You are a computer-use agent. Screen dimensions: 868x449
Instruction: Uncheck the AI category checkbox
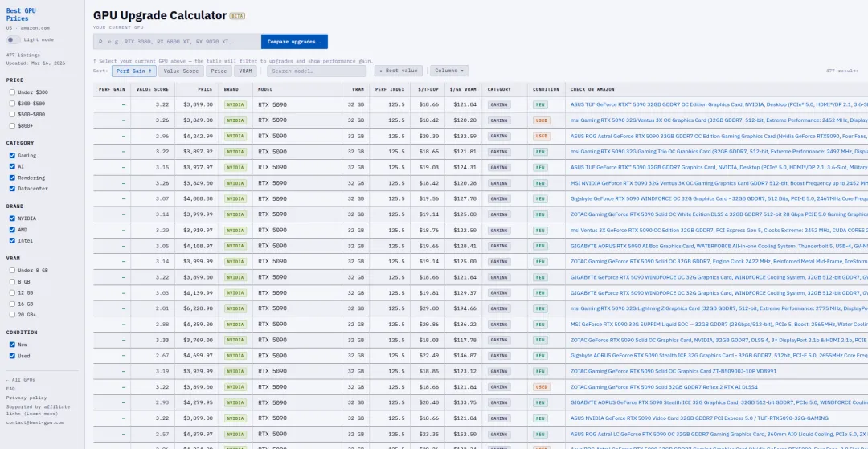[x=12, y=166]
